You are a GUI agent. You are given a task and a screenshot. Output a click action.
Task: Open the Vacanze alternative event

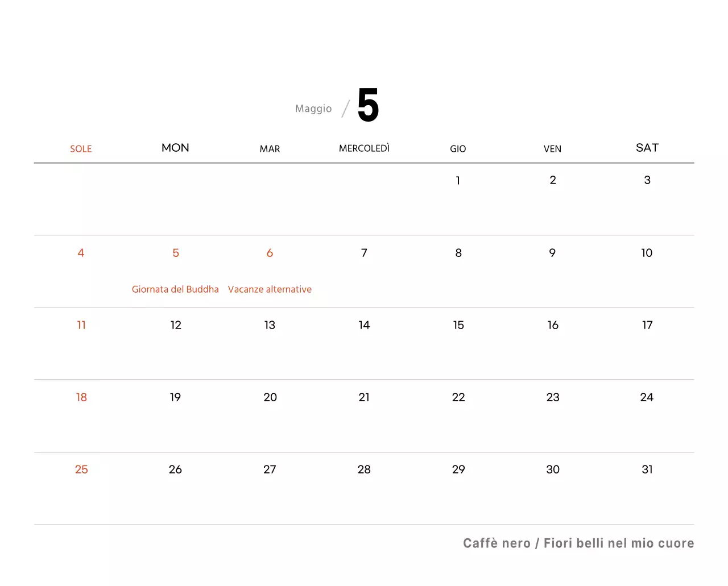270,289
